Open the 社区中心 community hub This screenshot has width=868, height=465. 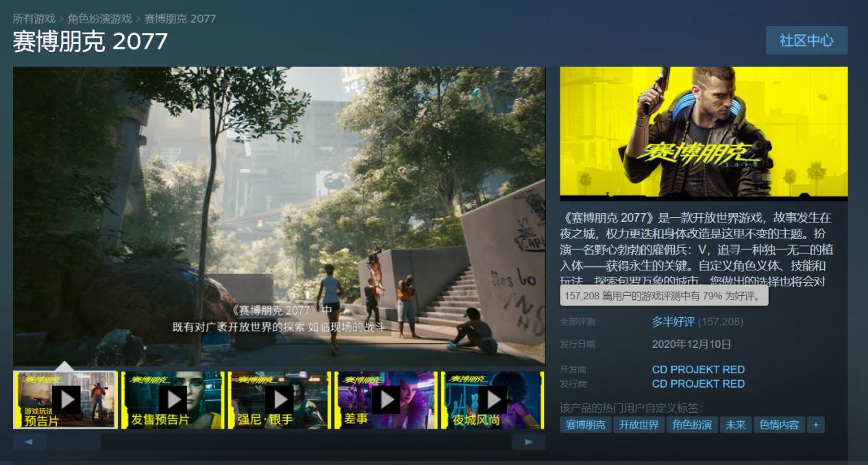(x=806, y=40)
